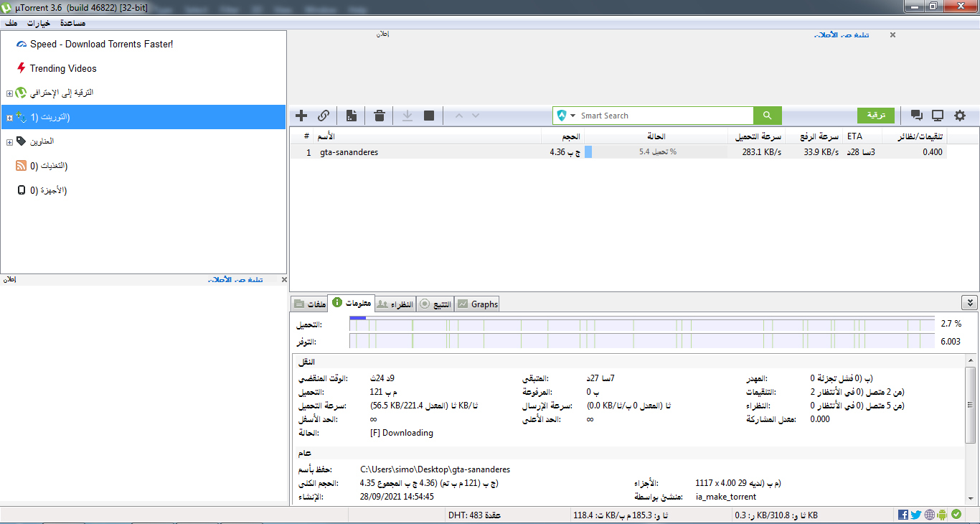The width and height of the screenshot is (980, 524).
Task: Expand the العناوين labels tree node
Action: [x=9, y=142]
